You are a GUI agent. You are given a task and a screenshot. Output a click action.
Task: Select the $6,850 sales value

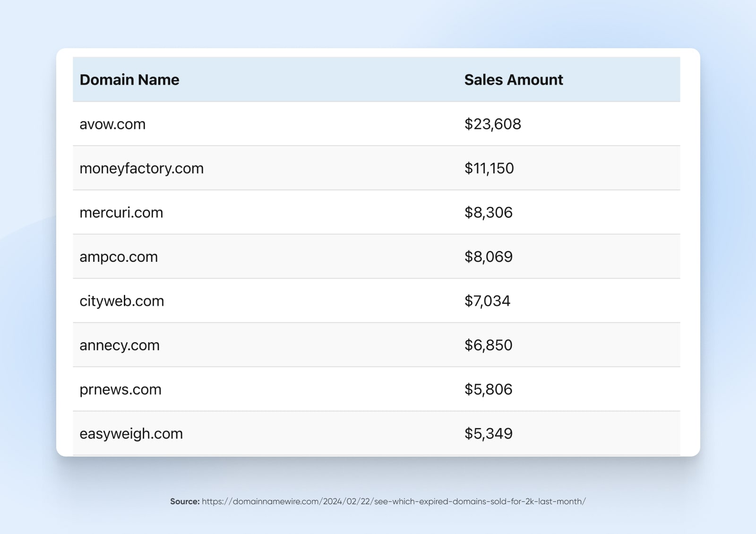(488, 345)
